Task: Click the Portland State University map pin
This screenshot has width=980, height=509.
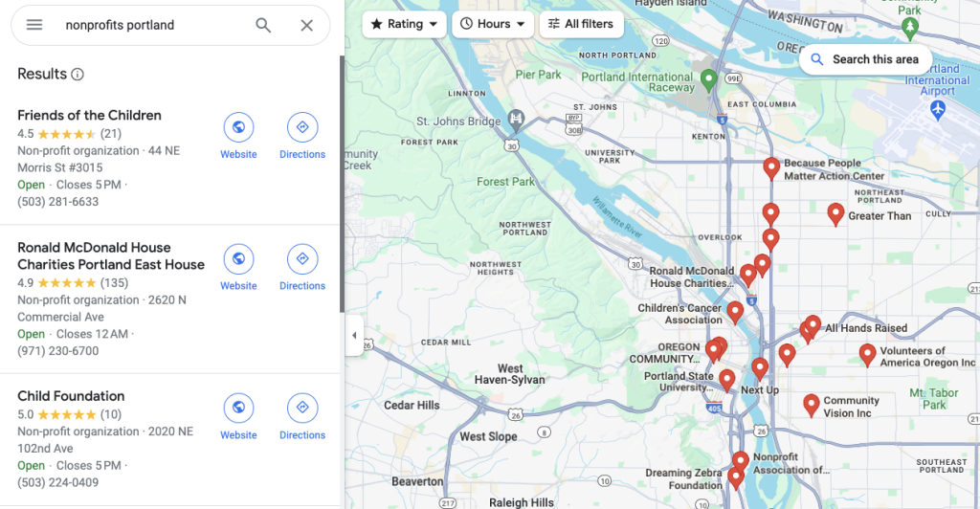Action: pos(726,379)
